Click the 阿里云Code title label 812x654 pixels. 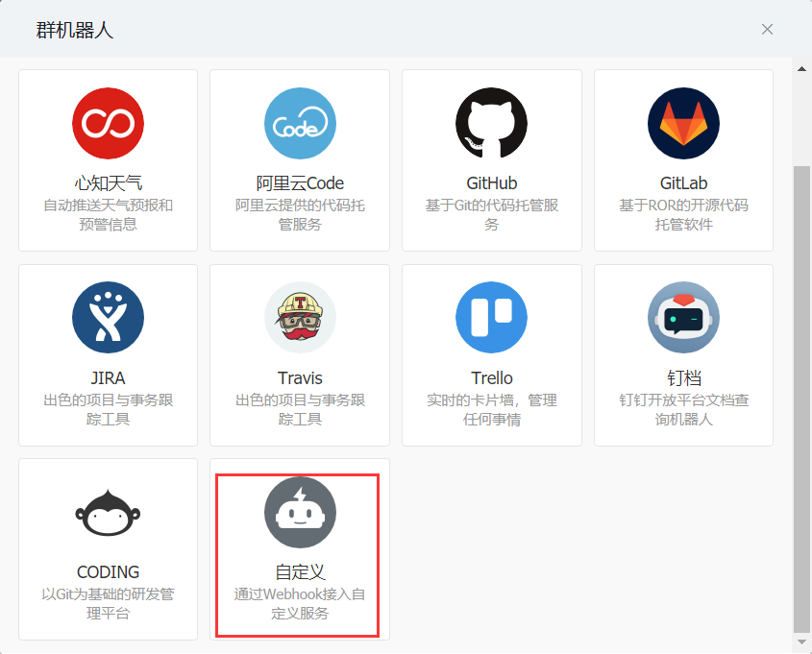(300, 183)
